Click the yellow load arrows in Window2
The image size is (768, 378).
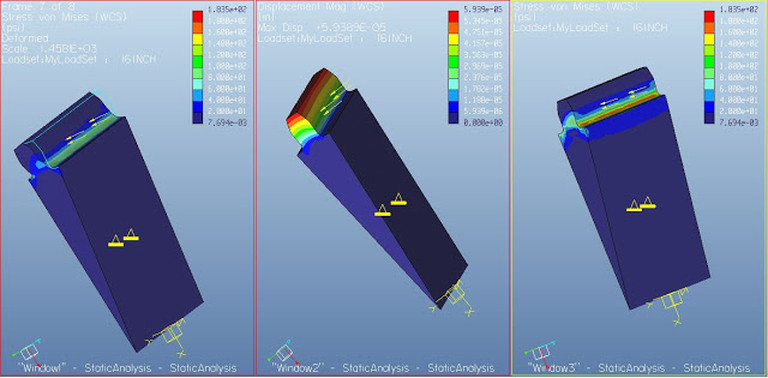coord(333,100)
